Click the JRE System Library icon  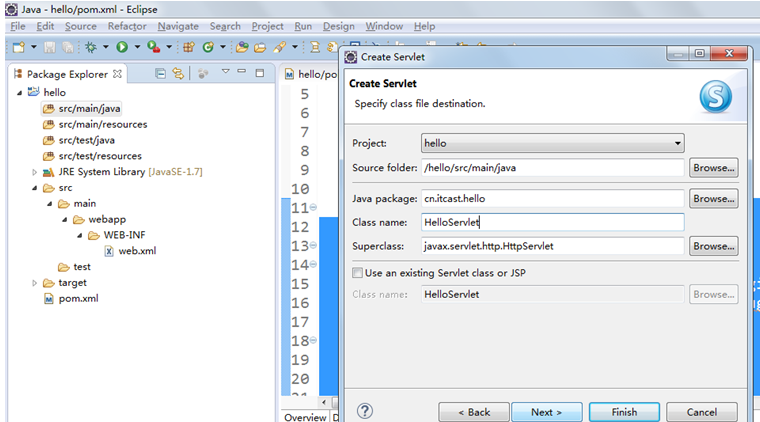[x=48, y=172]
